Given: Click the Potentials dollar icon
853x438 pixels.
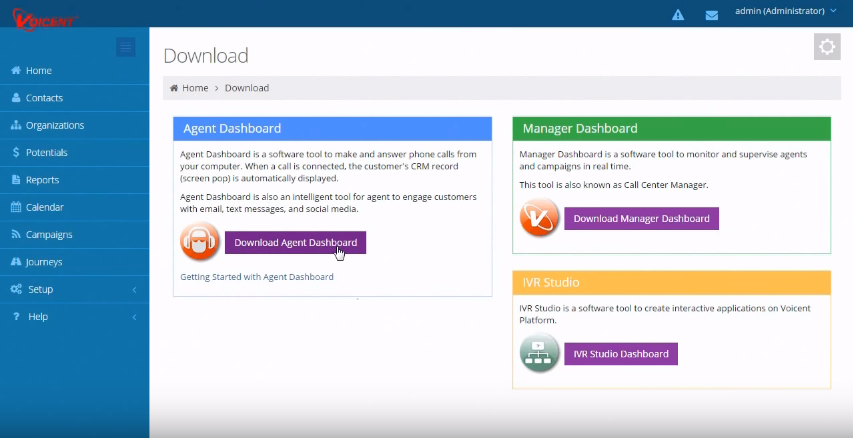Looking at the screenshot, I should pos(16,152).
